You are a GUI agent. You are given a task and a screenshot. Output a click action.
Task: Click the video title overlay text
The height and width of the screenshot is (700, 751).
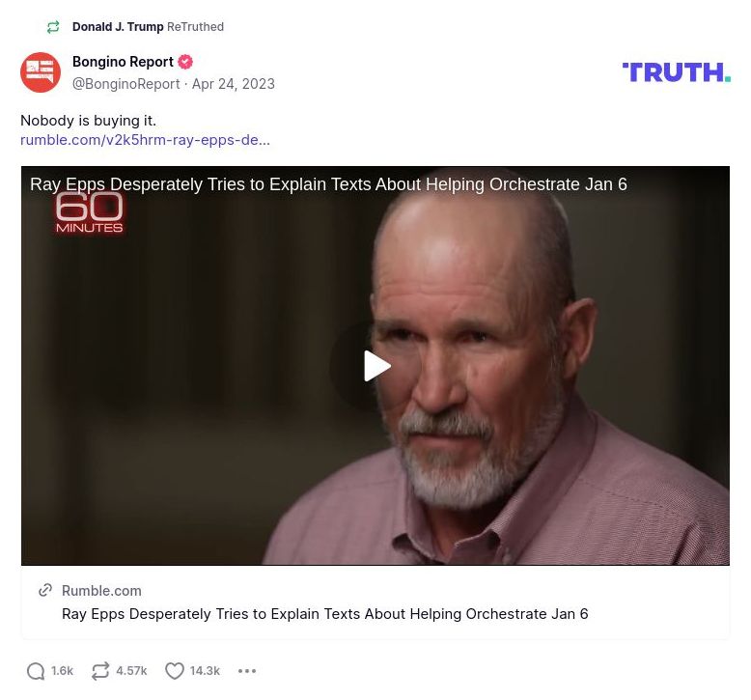pyautogui.click(x=328, y=184)
